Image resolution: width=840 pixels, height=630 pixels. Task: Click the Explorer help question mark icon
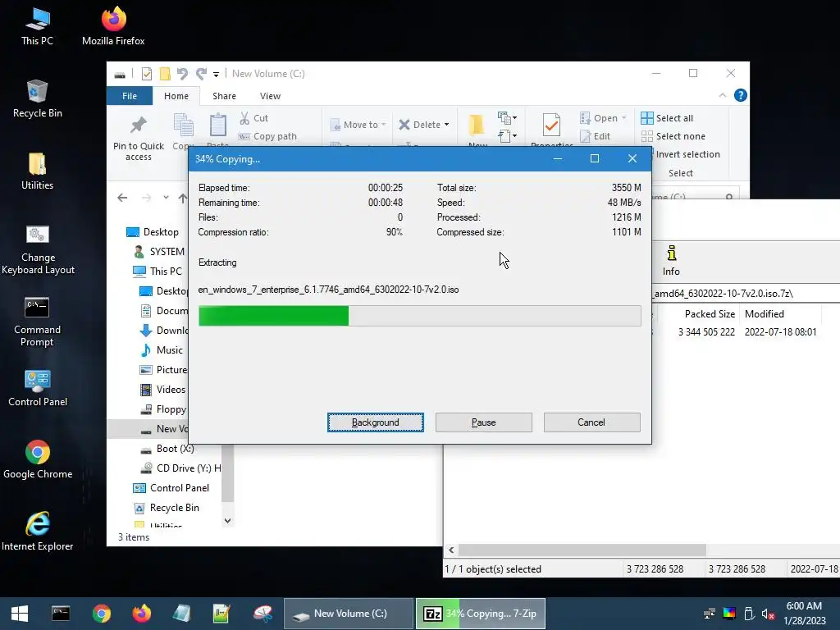[741, 95]
